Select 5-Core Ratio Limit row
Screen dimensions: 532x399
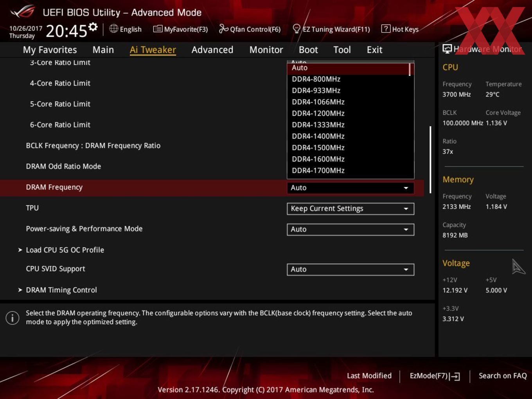(60, 104)
